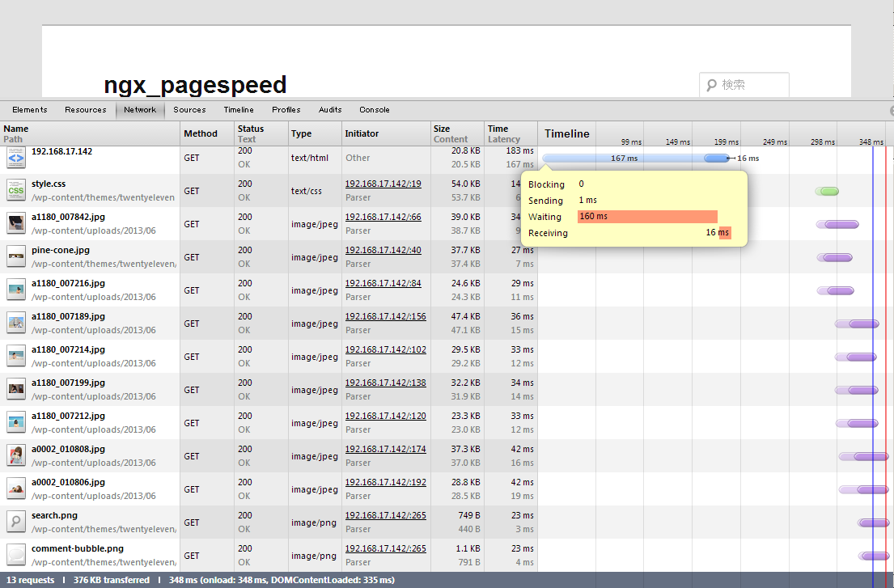The height and width of the screenshot is (588, 894).
Task: Open thumbnail of a1180_007842.jpg
Action: click(x=16, y=223)
